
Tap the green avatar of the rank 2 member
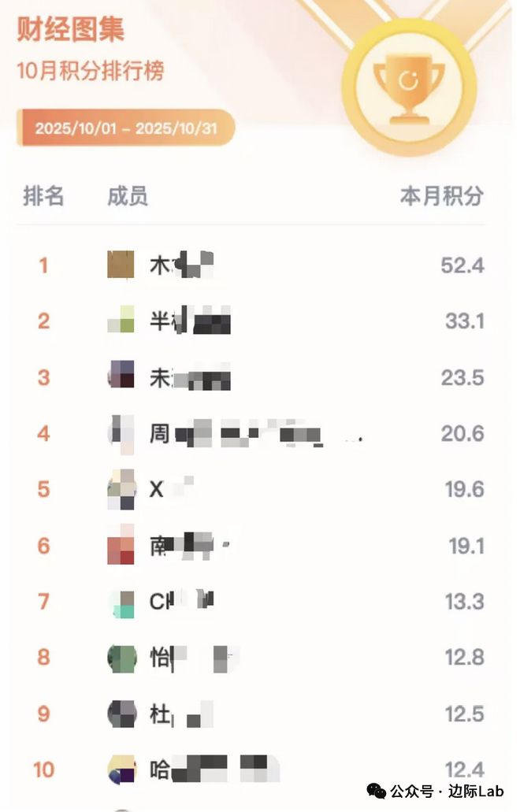click(121, 321)
